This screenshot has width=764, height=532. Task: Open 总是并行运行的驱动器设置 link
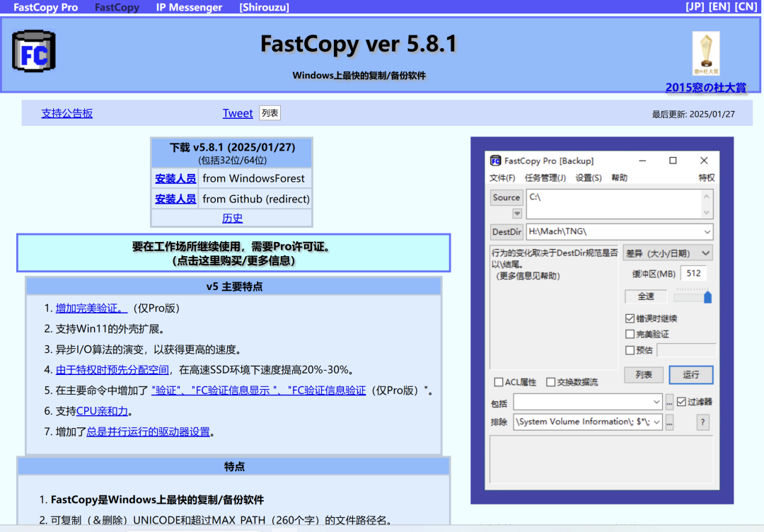148,432
